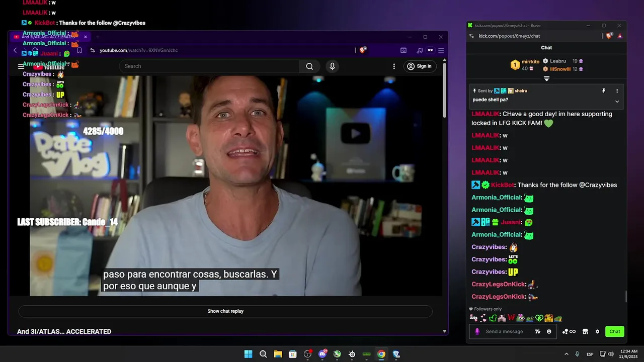Image resolution: width=644 pixels, height=362 pixels.
Task: Open Brave hamburger menu in YouTube window
Action: pos(441,50)
